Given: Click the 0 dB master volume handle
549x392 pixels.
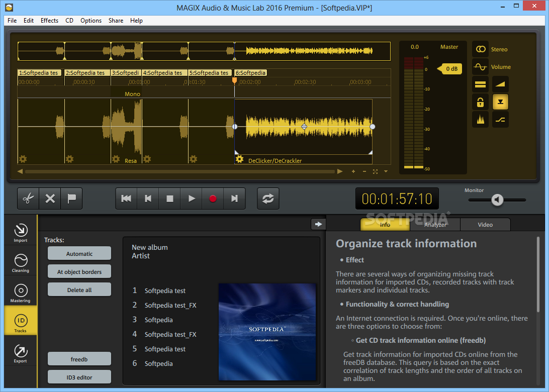Looking at the screenshot, I should pos(450,68).
